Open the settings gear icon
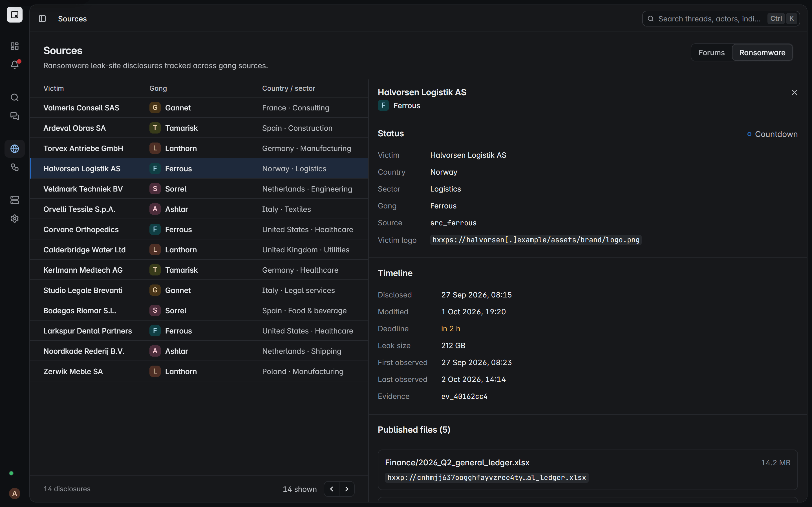Screen dimensions: 812x507 pyautogui.click(x=14, y=219)
